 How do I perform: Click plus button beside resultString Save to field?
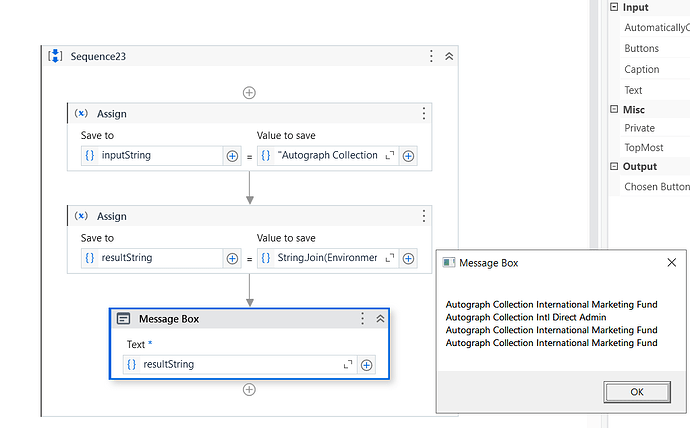(232, 258)
